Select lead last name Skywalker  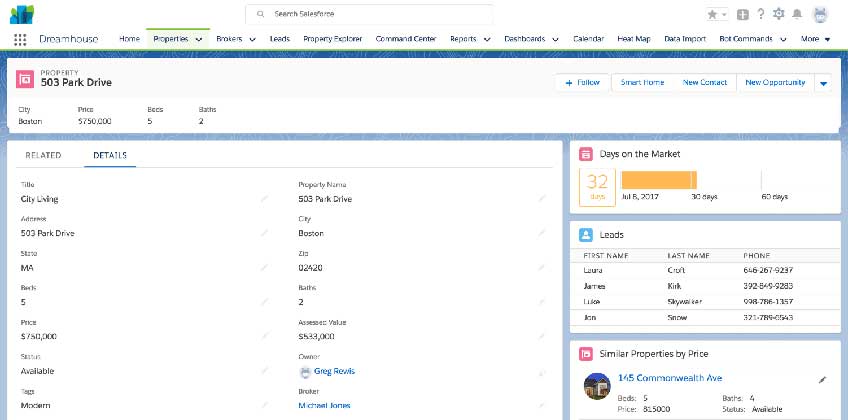(685, 302)
